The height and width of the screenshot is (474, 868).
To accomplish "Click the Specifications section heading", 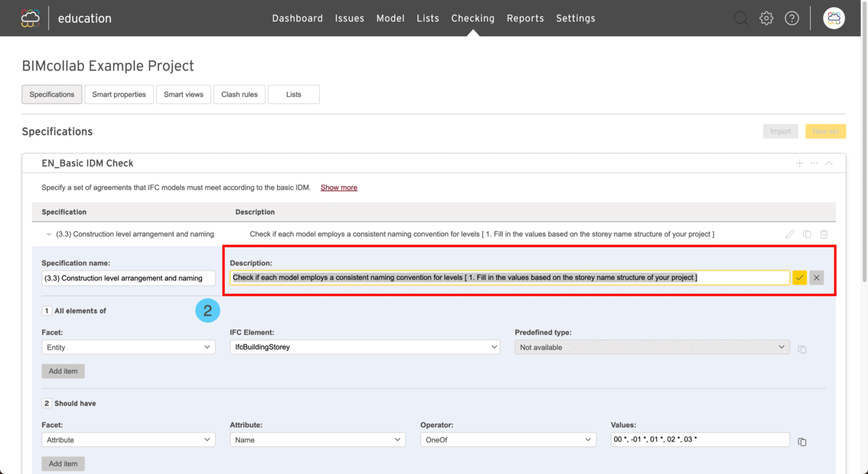I will [57, 132].
